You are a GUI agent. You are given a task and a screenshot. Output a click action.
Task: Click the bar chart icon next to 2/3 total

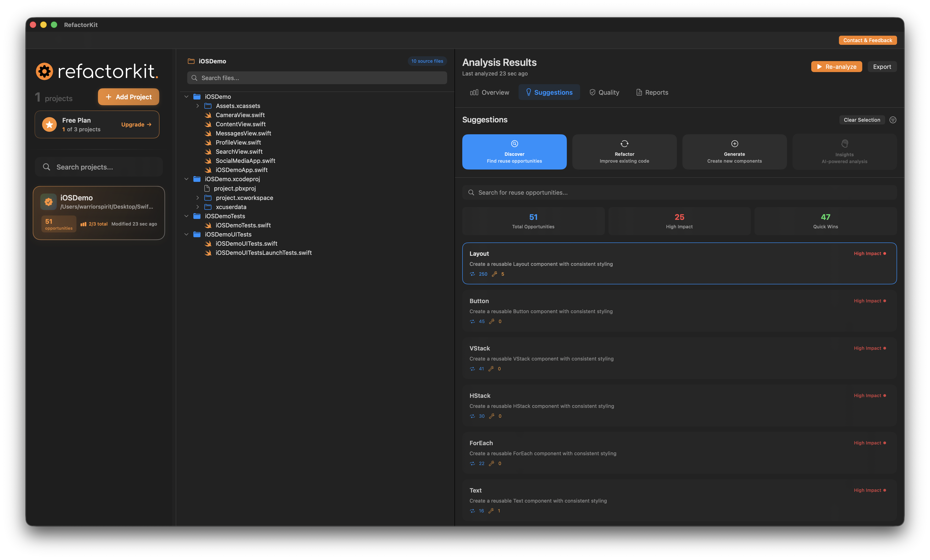(x=84, y=224)
